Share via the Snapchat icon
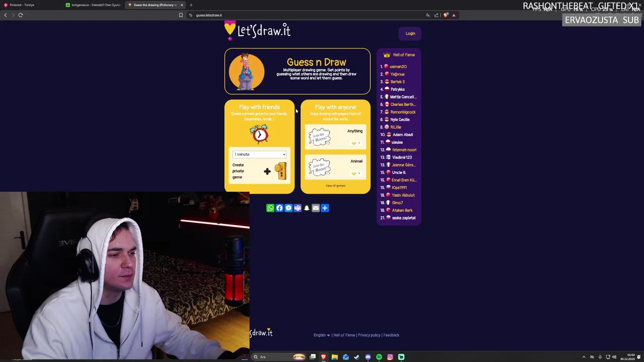The width and height of the screenshot is (644, 362). pyautogui.click(x=306, y=208)
